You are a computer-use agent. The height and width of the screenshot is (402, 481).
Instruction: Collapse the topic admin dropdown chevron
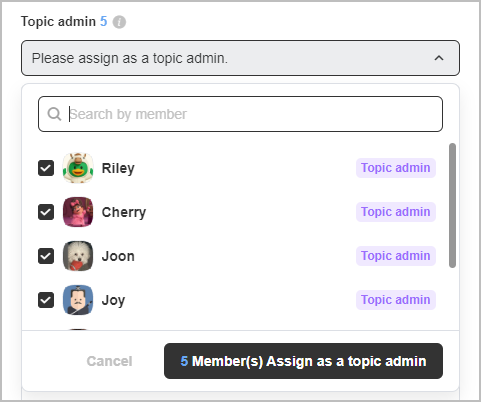click(439, 58)
